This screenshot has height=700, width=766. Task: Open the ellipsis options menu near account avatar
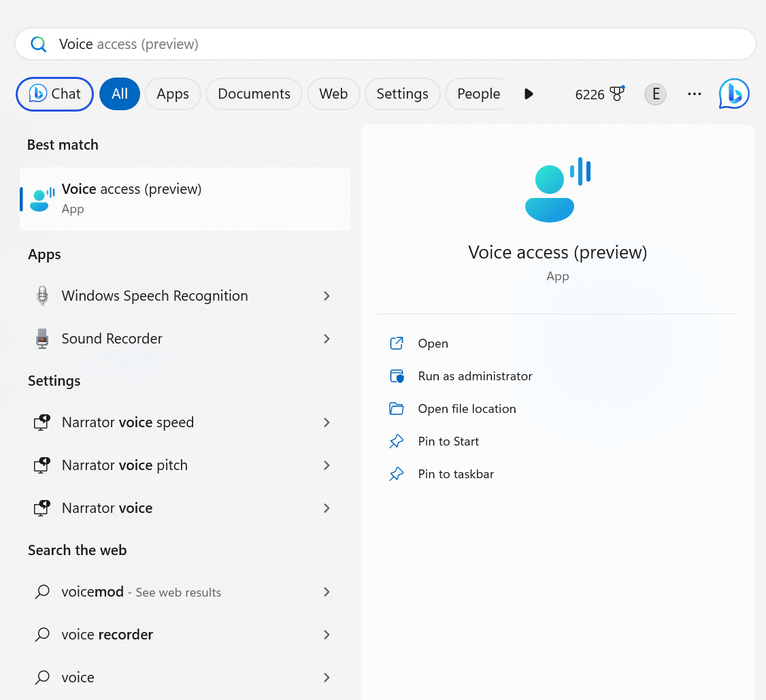click(x=694, y=94)
